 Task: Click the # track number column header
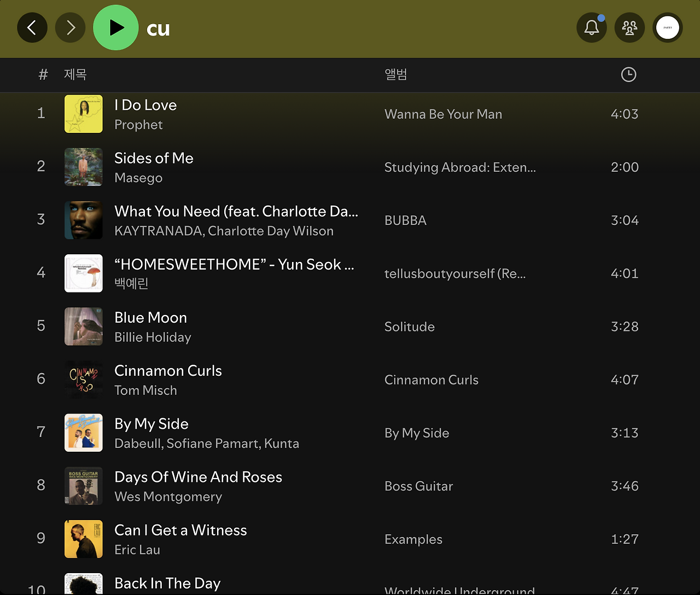point(43,74)
